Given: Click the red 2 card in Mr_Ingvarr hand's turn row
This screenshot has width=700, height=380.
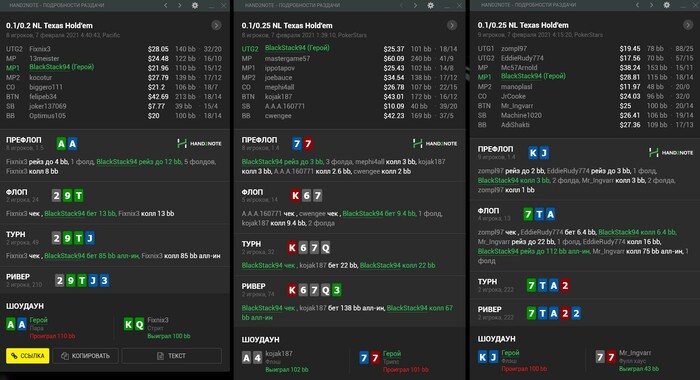Looking at the screenshot, I should [565, 285].
